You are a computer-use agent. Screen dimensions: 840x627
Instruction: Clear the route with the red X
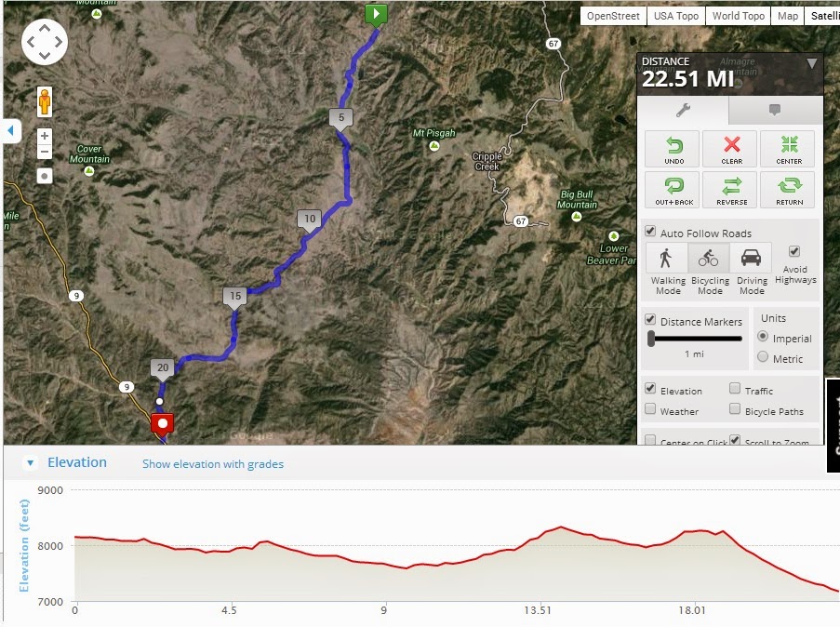[731, 149]
